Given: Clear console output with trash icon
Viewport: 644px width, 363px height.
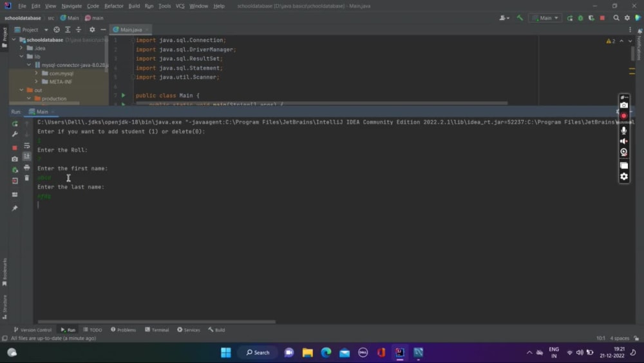Looking at the screenshot, I should pyautogui.click(x=26, y=178).
